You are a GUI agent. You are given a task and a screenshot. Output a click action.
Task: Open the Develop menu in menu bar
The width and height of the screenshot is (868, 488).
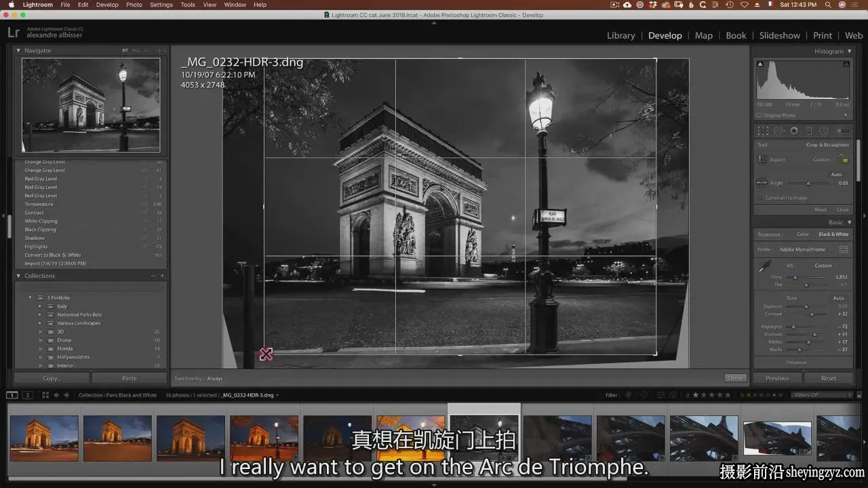click(107, 5)
